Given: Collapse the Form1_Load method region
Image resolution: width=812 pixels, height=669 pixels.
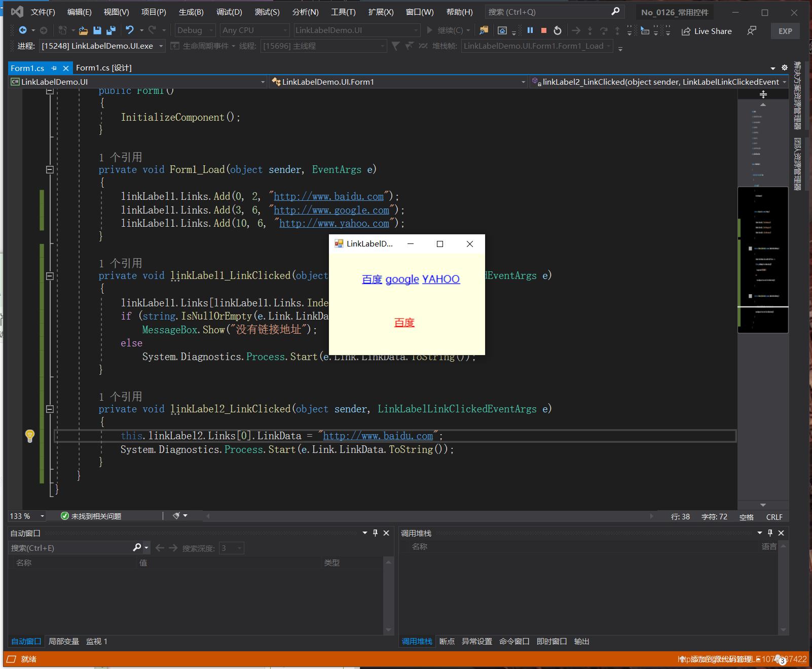Looking at the screenshot, I should point(50,170).
